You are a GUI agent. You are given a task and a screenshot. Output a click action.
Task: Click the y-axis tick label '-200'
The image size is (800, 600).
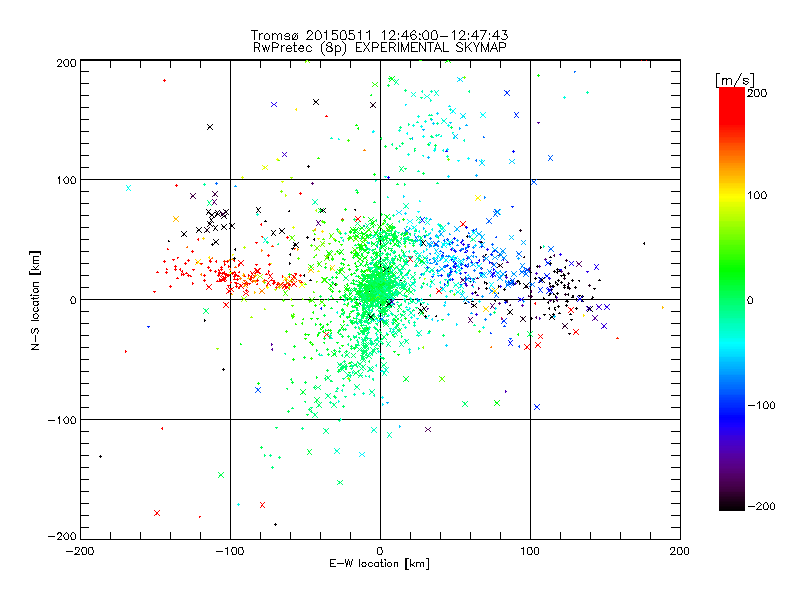(x=62, y=536)
